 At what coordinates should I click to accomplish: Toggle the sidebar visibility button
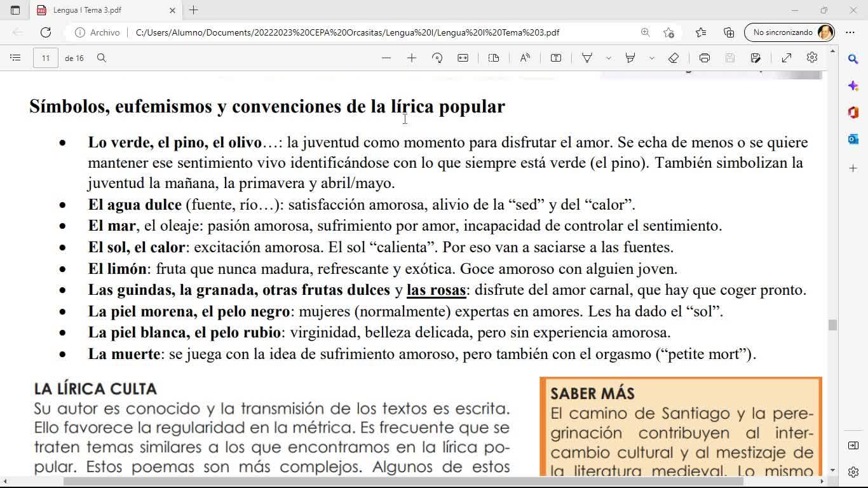coord(853,446)
